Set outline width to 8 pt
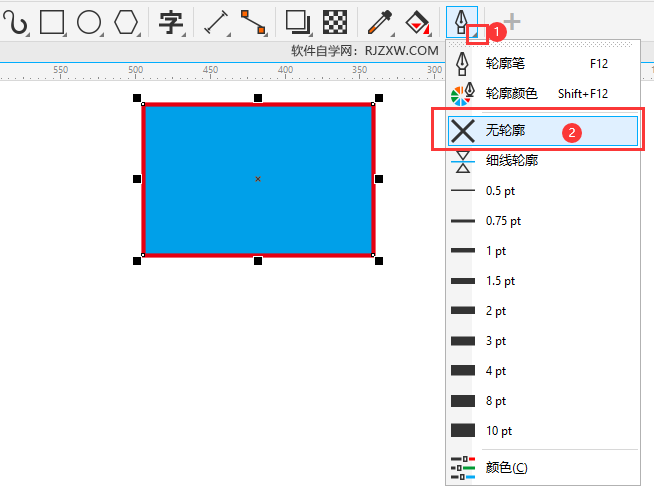This screenshot has width=654, height=496. point(543,401)
